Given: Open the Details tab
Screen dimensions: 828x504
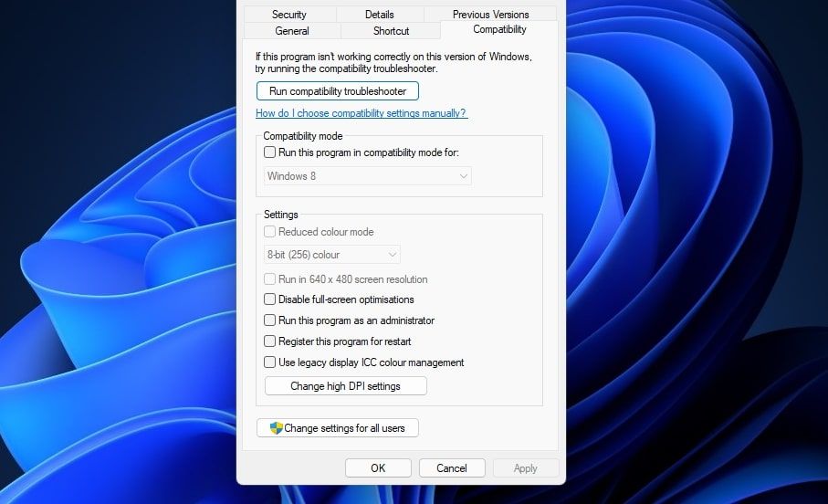Looking at the screenshot, I should tap(380, 15).
